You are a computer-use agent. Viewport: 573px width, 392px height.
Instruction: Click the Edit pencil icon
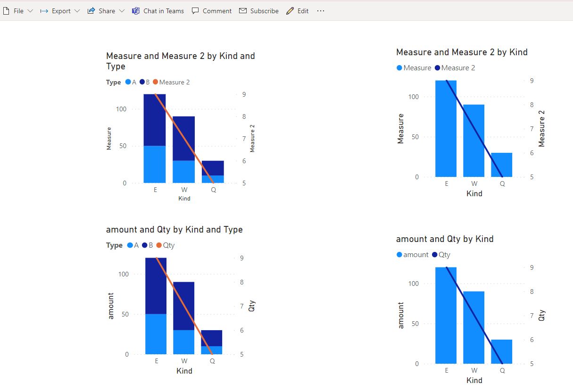(x=290, y=11)
